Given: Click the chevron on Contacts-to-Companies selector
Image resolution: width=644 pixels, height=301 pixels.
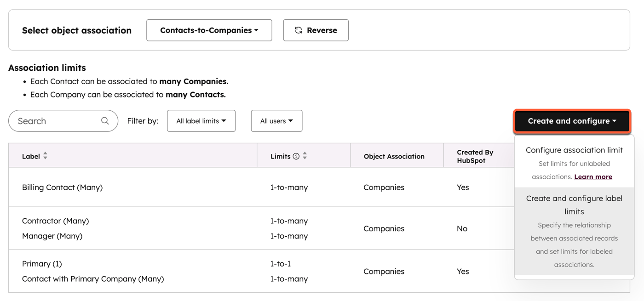Looking at the screenshot, I should (256, 30).
